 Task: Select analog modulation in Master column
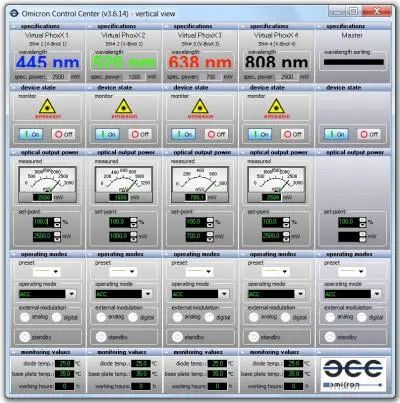point(330,317)
